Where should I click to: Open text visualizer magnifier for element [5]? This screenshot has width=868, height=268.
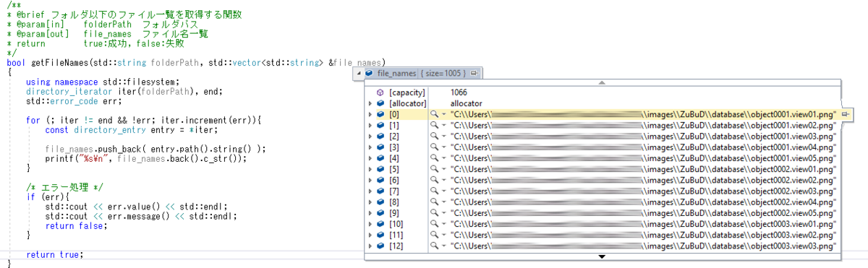click(434, 168)
